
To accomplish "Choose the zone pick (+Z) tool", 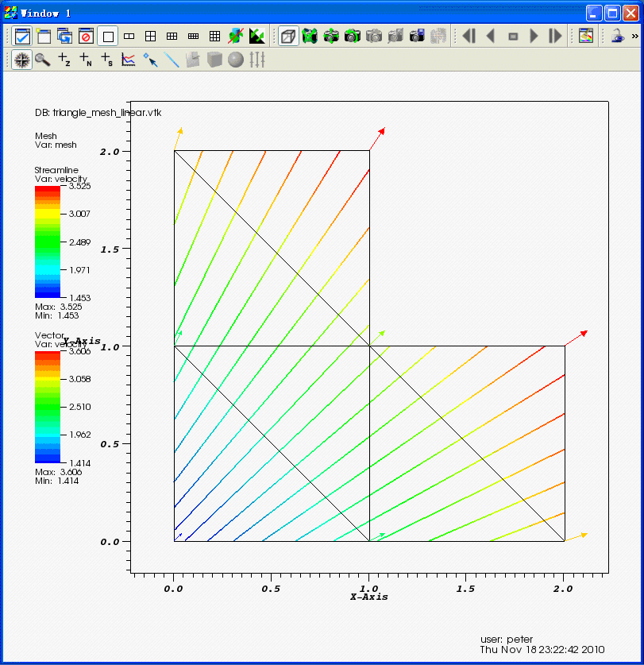I will 64,60.
